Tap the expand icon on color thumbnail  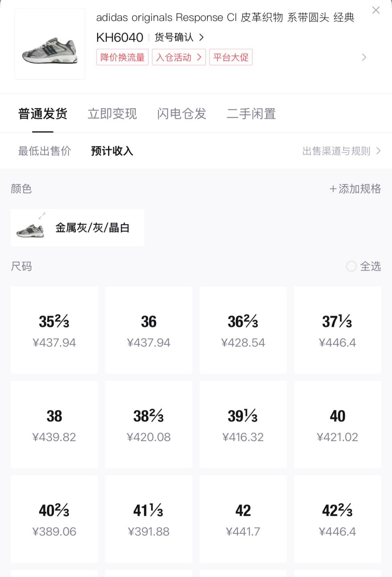coord(42,216)
